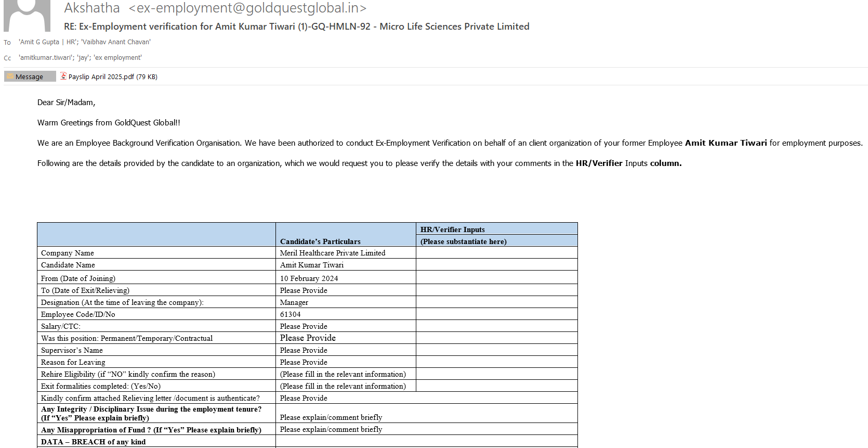Select recipient 'Vaibhav Anant Chavan' in To field

click(x=116, y=42)
